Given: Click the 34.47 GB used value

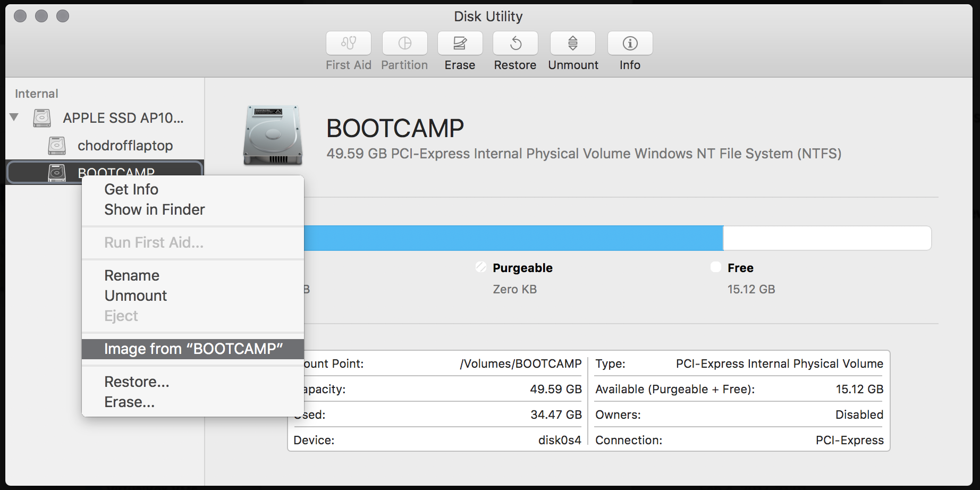Looking at the screenshot, I should coord(556,415).
